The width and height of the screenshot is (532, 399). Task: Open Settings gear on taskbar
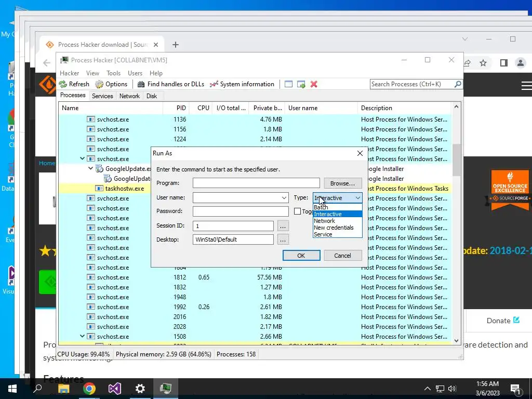tap(140, 389)
